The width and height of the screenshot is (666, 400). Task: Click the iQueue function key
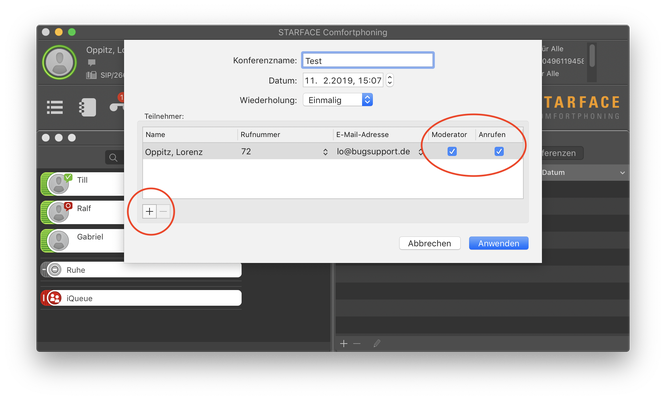point(141,298)
